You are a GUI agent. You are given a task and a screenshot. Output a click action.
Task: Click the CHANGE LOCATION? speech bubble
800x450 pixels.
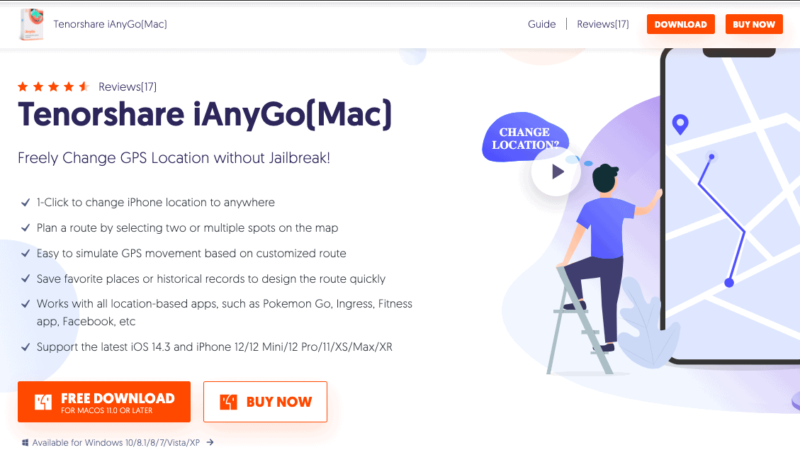(x=525, y=138)
